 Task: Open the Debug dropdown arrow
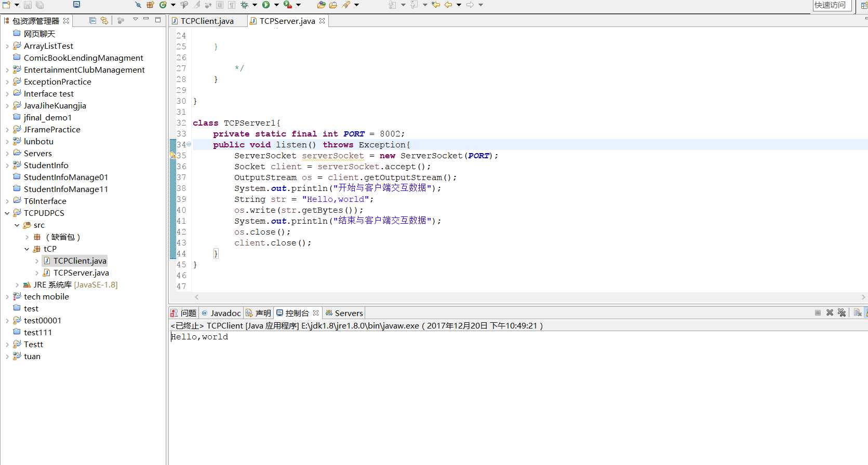[x=255, y=5]
